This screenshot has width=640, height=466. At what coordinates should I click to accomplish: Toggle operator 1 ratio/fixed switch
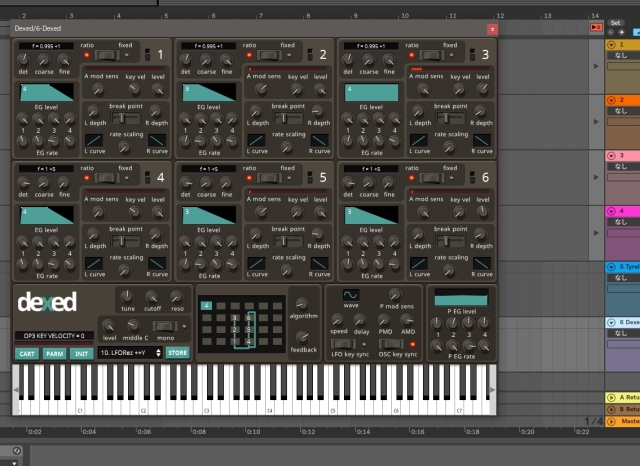coord(107,56)
